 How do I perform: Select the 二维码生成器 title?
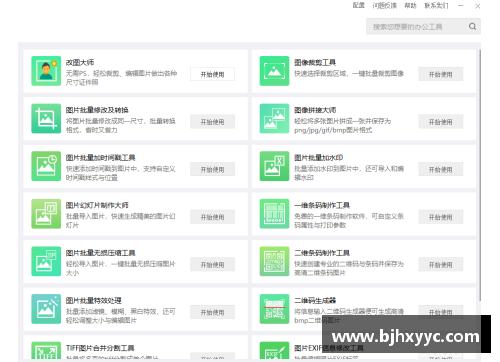click(x=315, y=300)
